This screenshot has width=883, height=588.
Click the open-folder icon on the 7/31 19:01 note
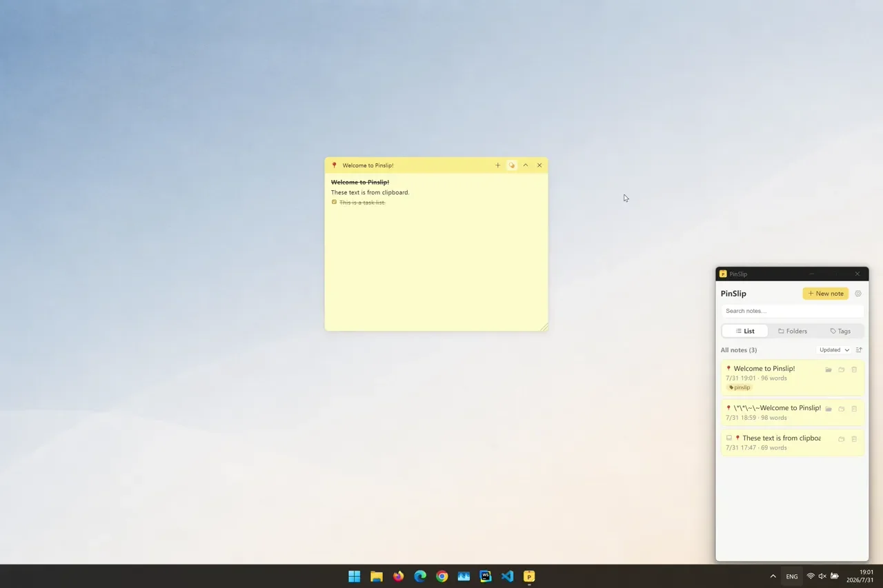pos(829,370)
